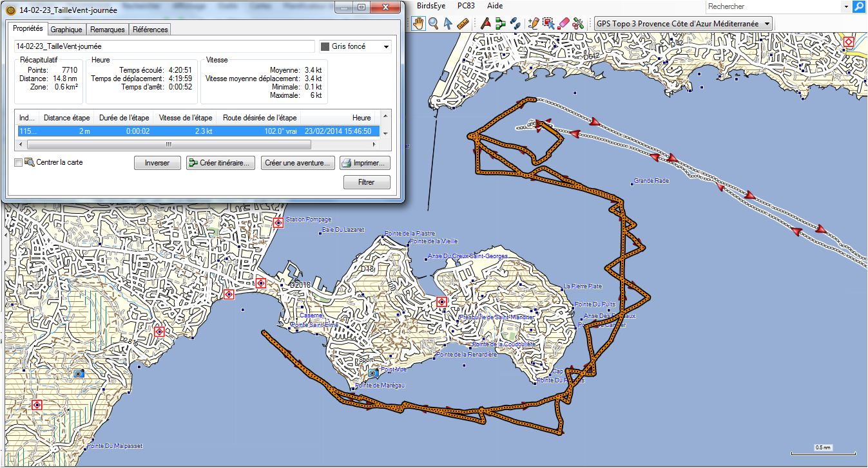Open the PC83 menu
The height and width of the screenshot is (468, 868).
click(465, 5)
